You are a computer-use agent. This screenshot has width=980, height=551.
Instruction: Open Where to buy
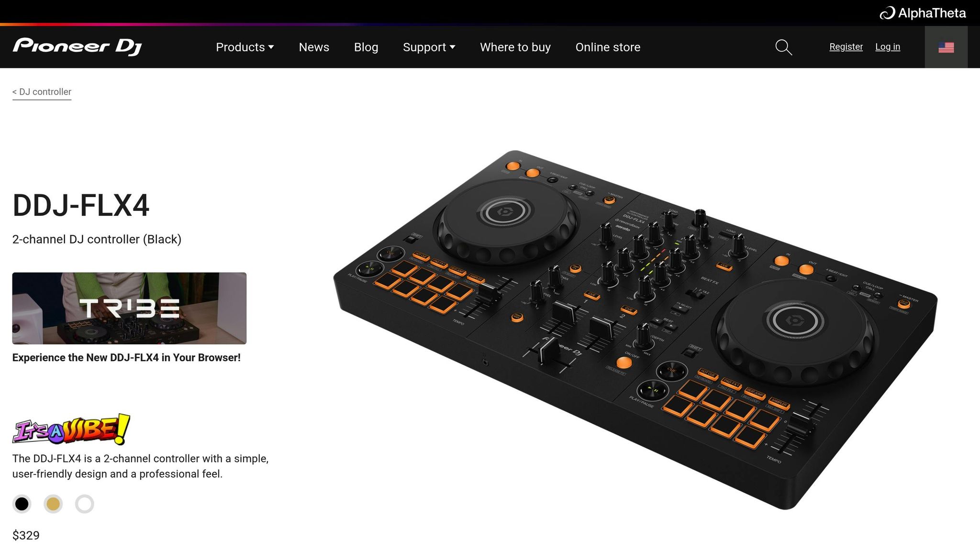tap(515, 47)
